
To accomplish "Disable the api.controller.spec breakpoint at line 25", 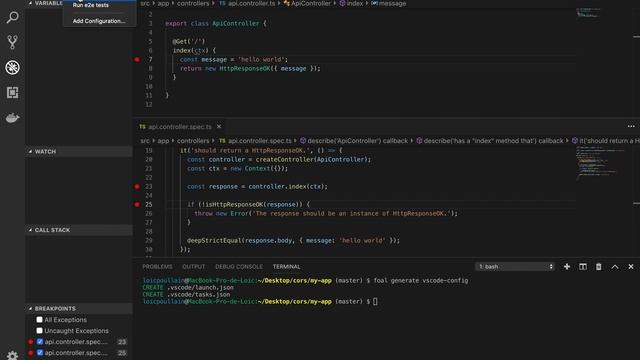I will coord(40,353).
